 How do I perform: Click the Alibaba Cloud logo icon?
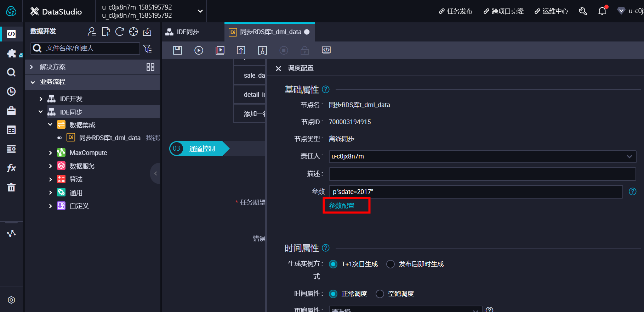click(x=11, y=11)
